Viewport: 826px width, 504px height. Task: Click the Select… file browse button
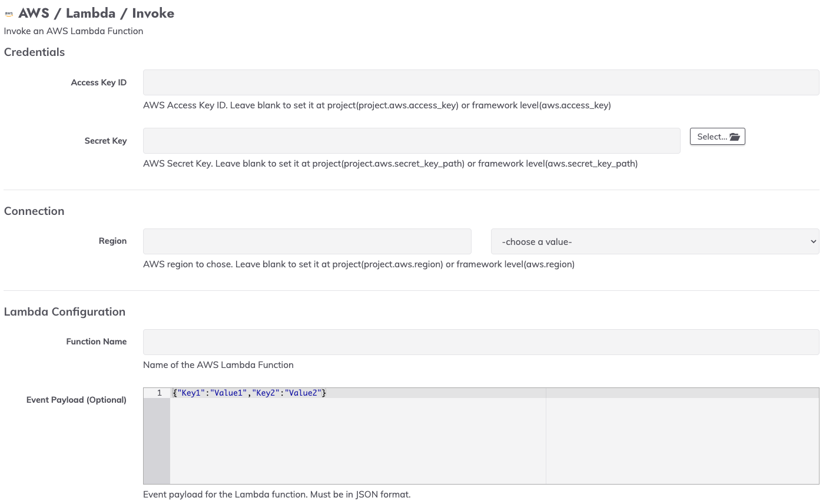click(718, 137)
